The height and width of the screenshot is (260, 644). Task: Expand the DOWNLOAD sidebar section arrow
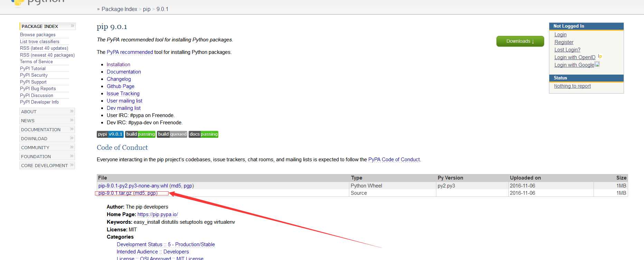pos(72,138)
